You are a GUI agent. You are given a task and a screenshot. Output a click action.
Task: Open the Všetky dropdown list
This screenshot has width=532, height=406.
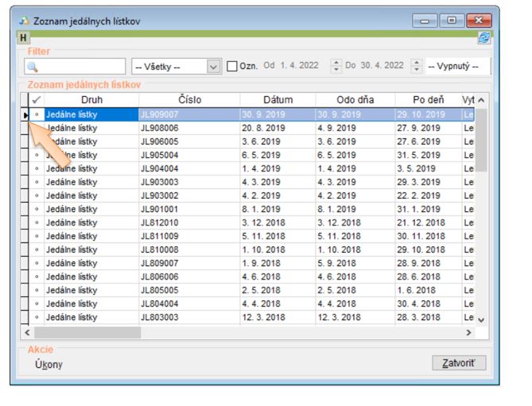pyautogui.click(x=213, y=67)
